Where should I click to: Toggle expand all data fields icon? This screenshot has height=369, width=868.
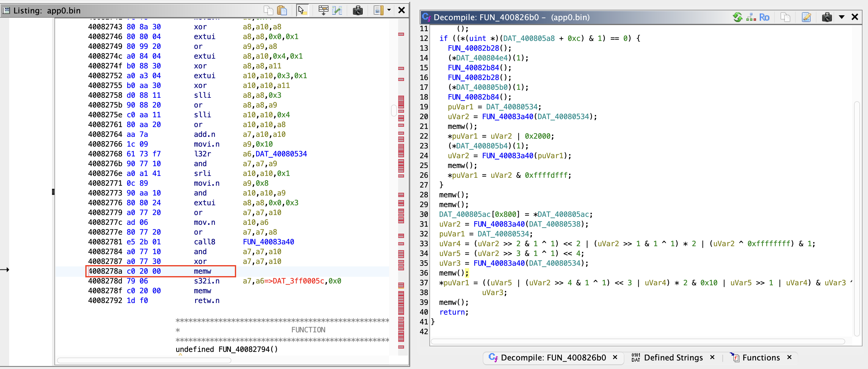[x=323, y=10]
